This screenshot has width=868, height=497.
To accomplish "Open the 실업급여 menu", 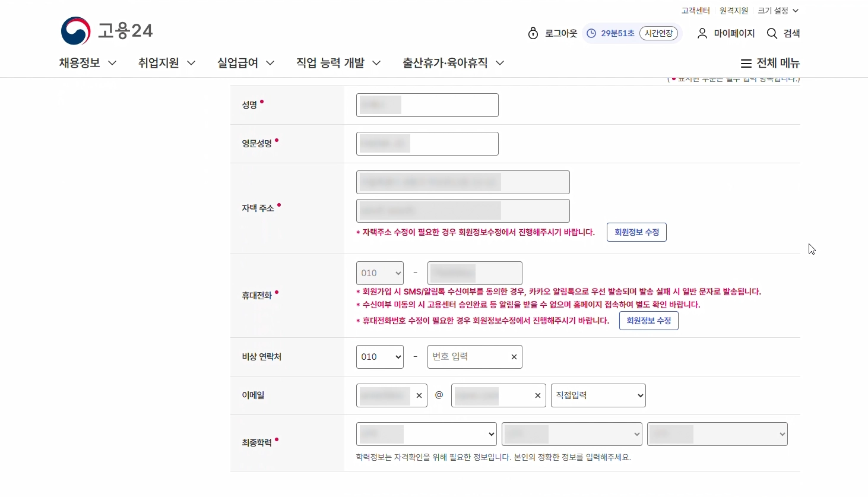I will click(245, 63).
